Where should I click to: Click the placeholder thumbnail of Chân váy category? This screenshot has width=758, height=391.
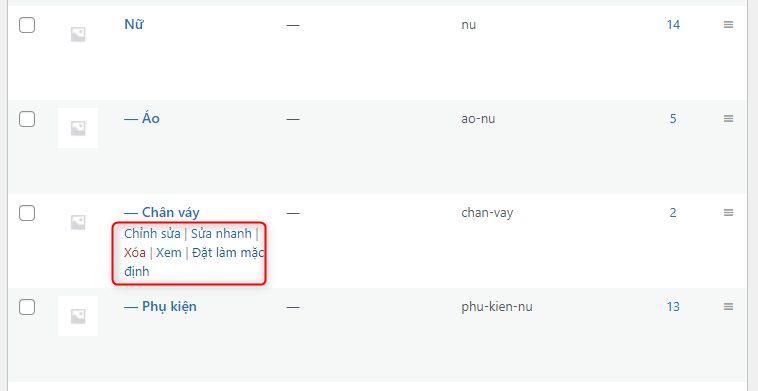click(x=78, y=222)
